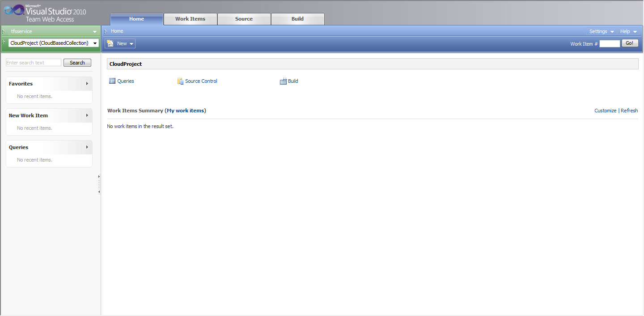Click the Refresh link
Screen dimensions: 644x316
point(629,111)
